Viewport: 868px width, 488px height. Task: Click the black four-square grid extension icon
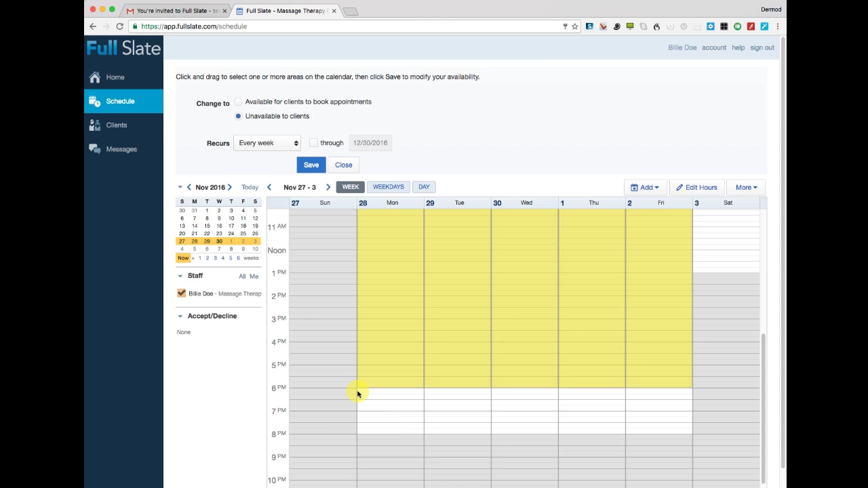click(724, 26)
